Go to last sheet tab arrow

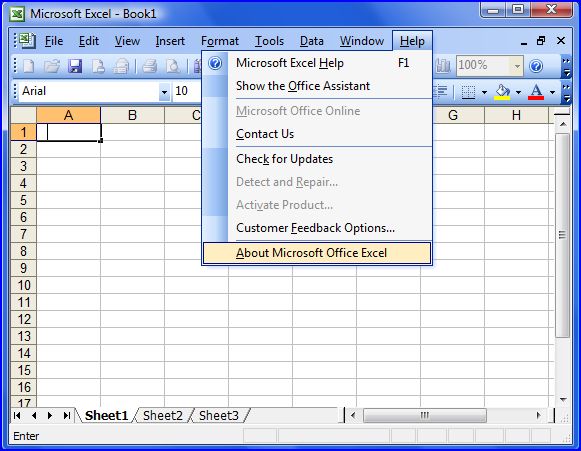(66, 415)
